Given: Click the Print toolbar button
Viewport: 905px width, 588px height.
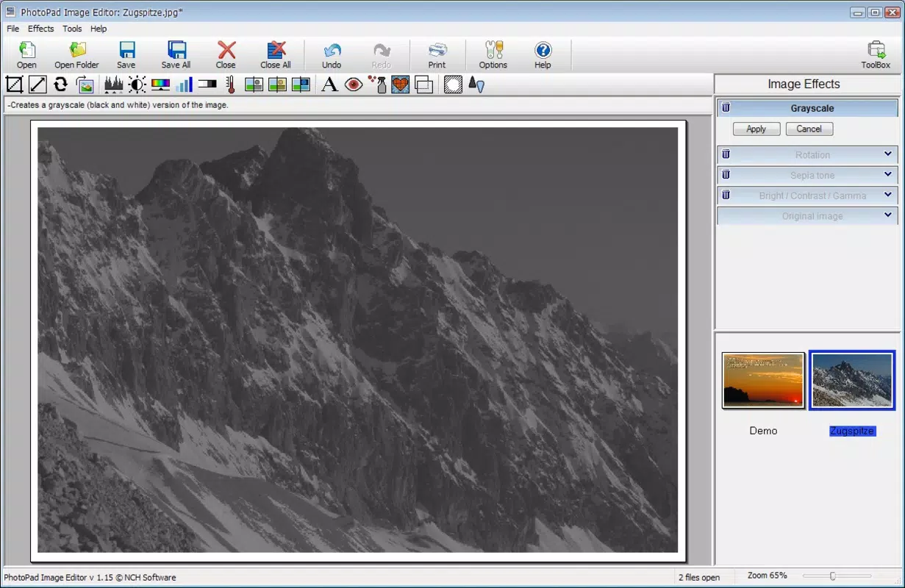Looking at the screenshot, I should point(437,55).
